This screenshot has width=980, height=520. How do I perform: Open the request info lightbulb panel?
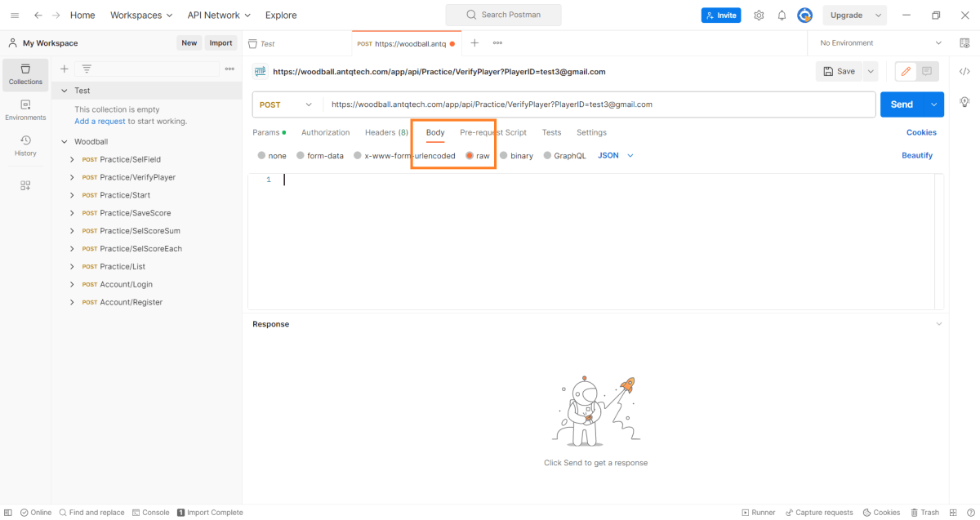pos(964,101)
